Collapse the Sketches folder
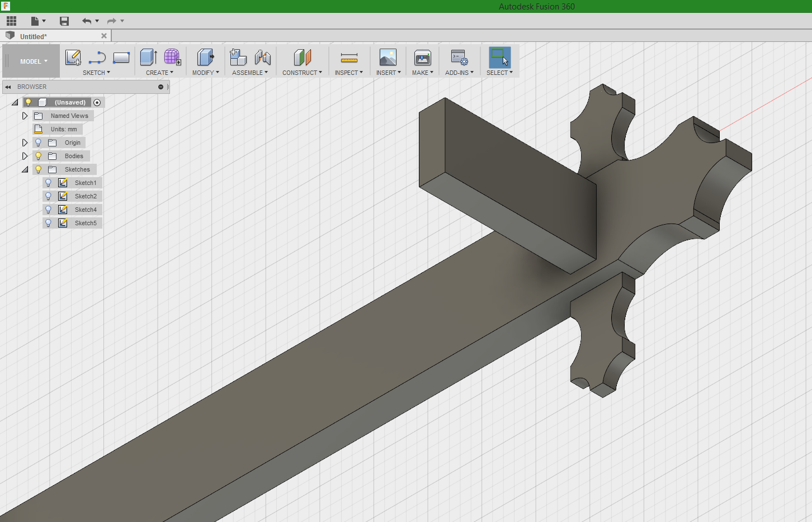The image size is (812, 522). click(25, 169)
